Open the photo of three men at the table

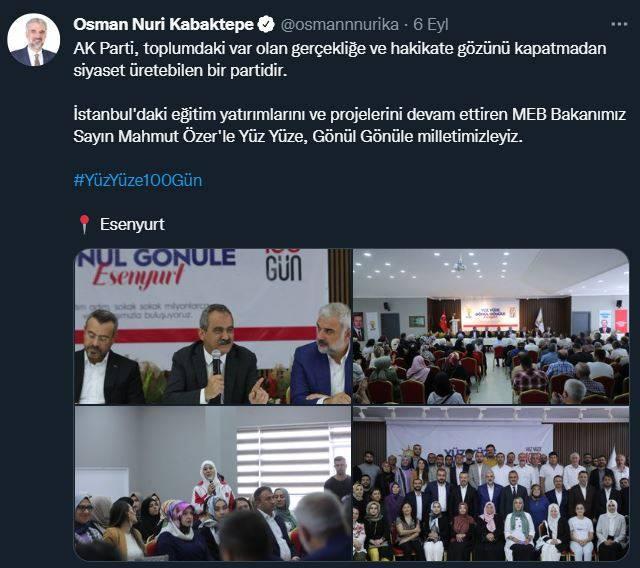213,326
